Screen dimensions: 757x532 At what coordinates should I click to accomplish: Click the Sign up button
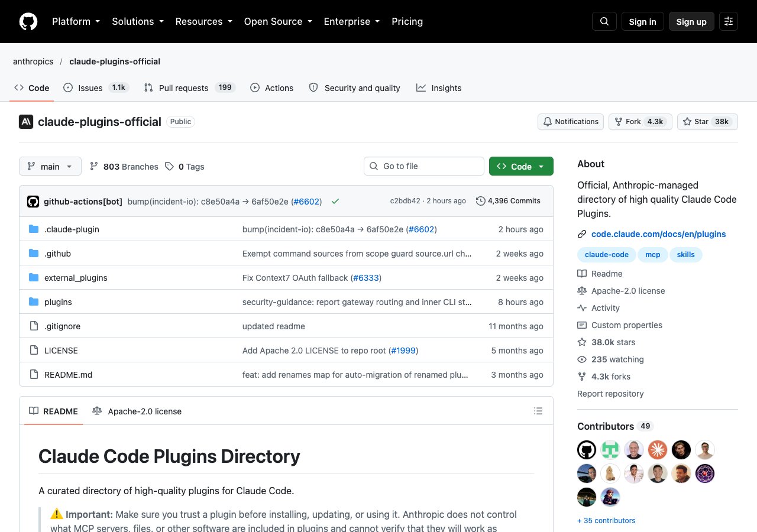pyautogui.click(x=691, y=21)
